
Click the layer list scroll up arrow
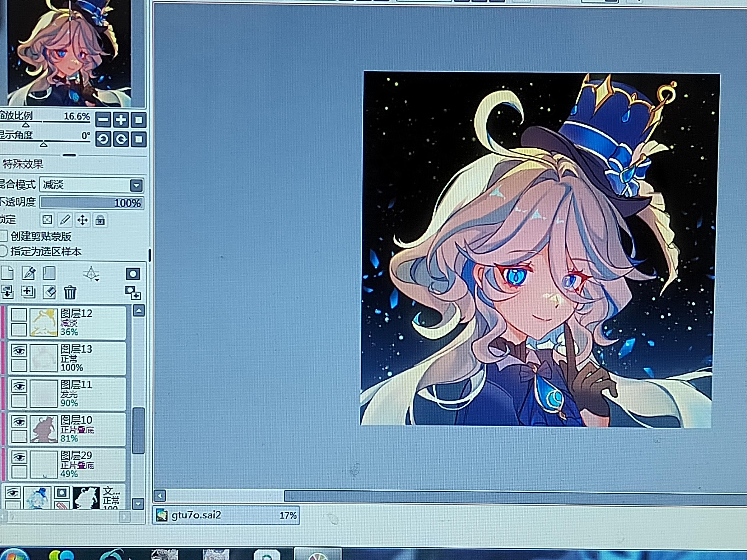139,311
